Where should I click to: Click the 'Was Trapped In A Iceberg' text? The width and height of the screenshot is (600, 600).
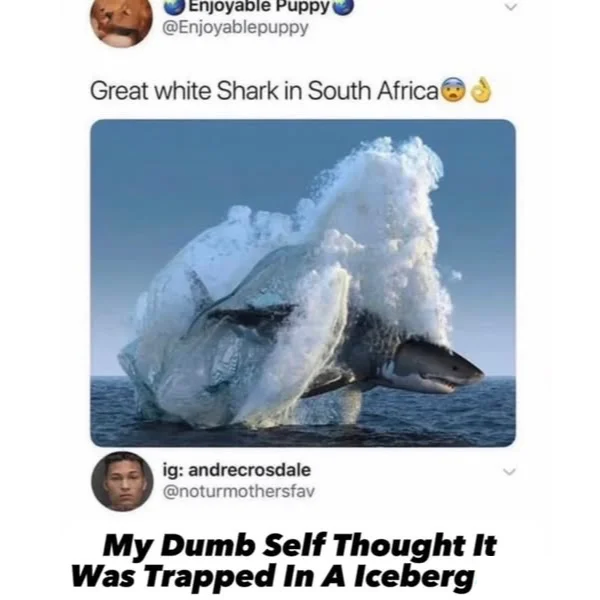point(273,576)
